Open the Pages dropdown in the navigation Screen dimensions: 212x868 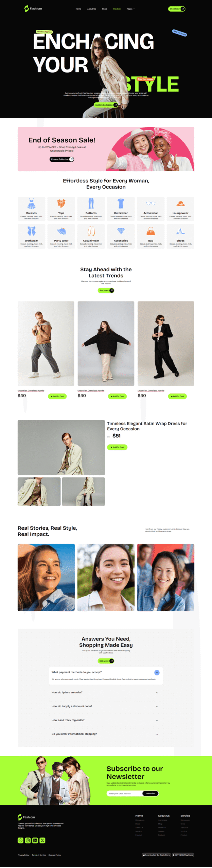click(x=130, y=9)
